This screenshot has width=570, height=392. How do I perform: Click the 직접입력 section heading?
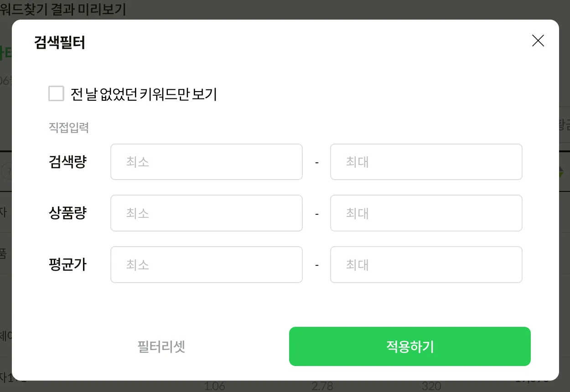(69, 128)
